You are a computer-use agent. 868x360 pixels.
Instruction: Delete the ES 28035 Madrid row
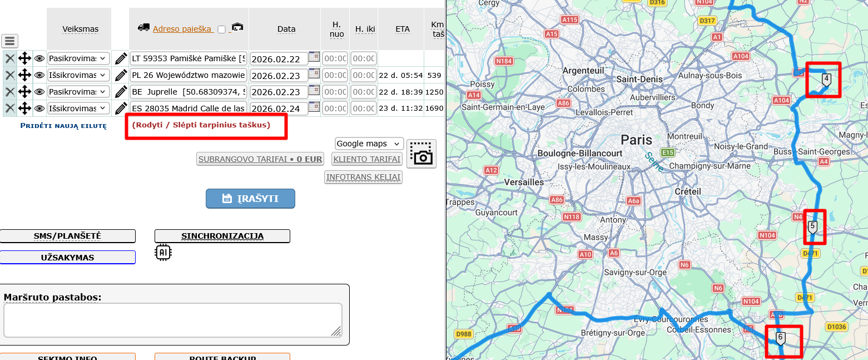coord(10,108)
